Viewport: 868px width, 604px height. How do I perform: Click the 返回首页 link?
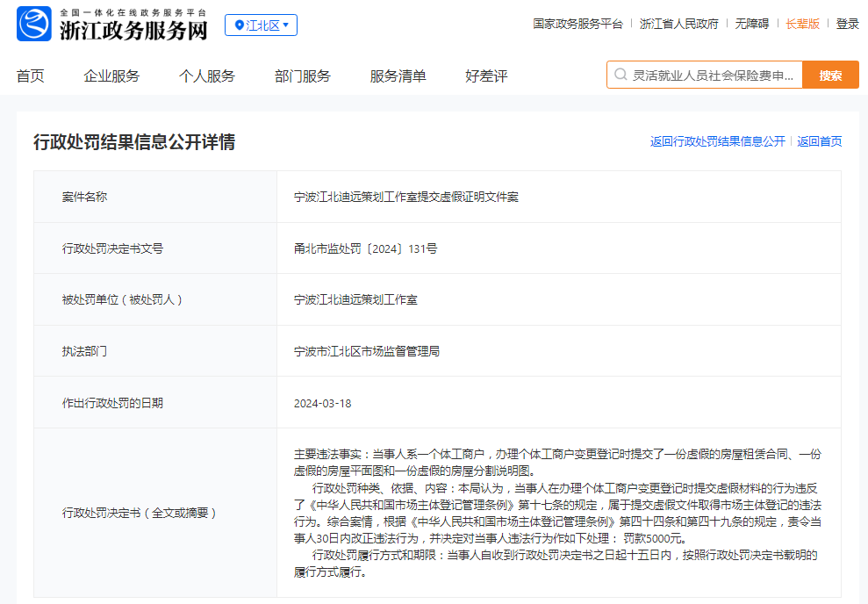pos(819,141)
